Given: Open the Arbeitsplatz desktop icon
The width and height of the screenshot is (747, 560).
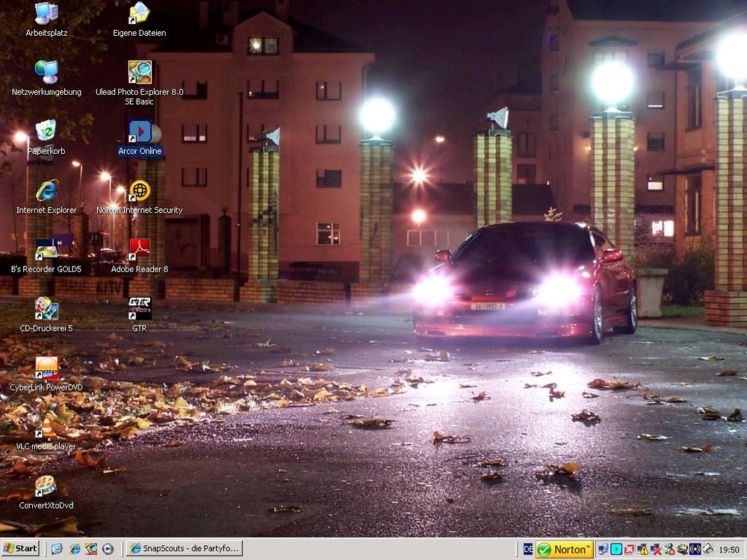Looking at the screenshot, I should 46,13.
